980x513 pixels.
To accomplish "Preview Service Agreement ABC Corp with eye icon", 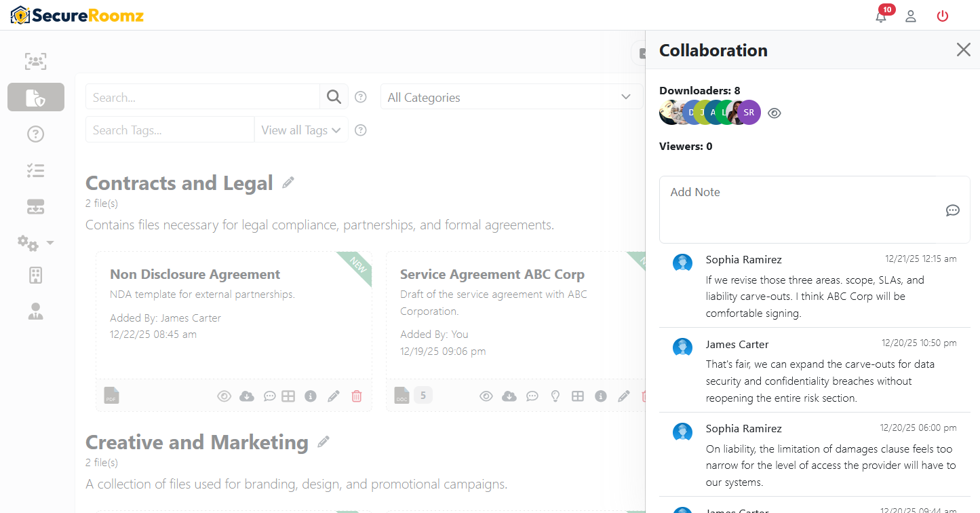I will tap(486, 396).
